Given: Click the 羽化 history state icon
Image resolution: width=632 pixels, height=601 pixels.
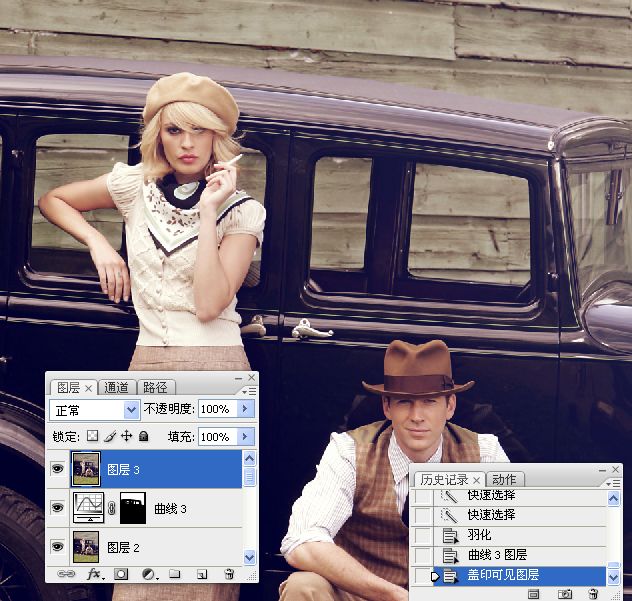Looking at the screenshot, I should coord(450,536).
